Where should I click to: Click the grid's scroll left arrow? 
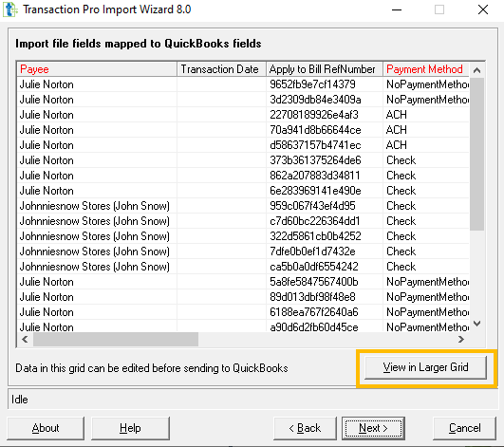(x=25, y=340)
